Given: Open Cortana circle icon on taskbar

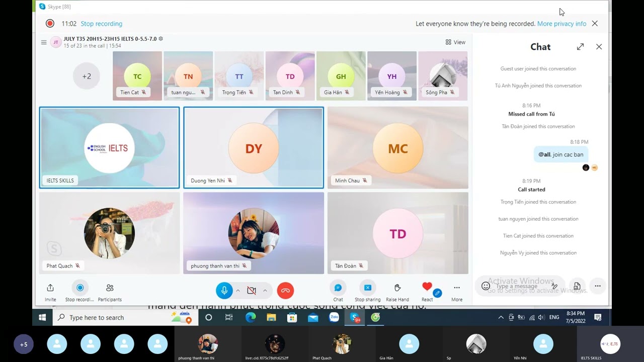Looking at the screenshot, I should (x=208, y=317).
